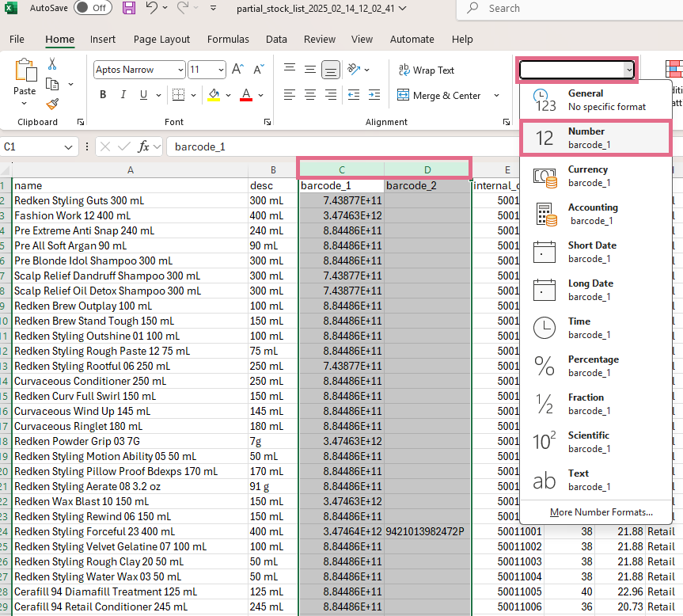683x616 pixels.
Task: Click the Insert Function fx icon
Action: pos(144,146)
